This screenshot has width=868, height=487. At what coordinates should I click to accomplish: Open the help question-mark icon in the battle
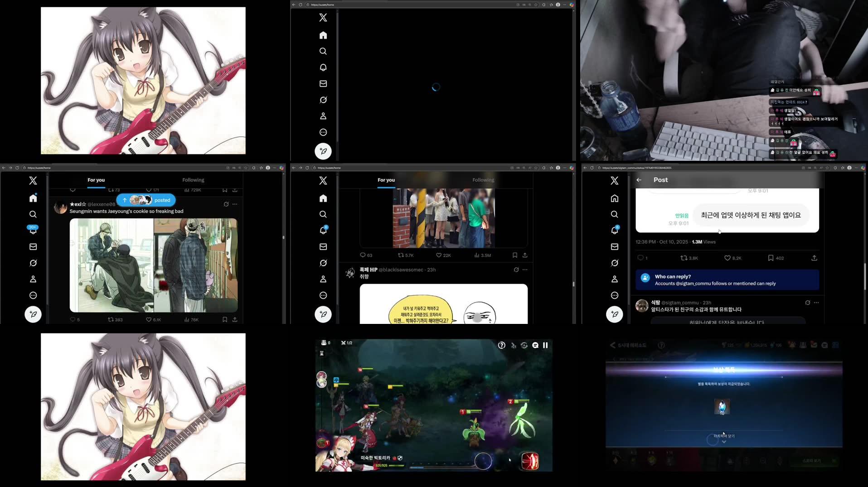(x=501, y=345)
